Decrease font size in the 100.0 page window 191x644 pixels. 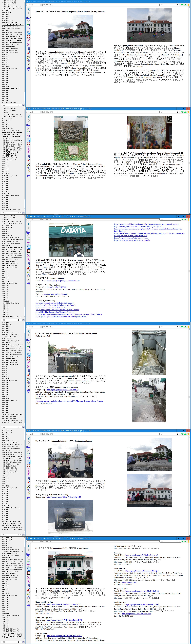coord(29,29)
